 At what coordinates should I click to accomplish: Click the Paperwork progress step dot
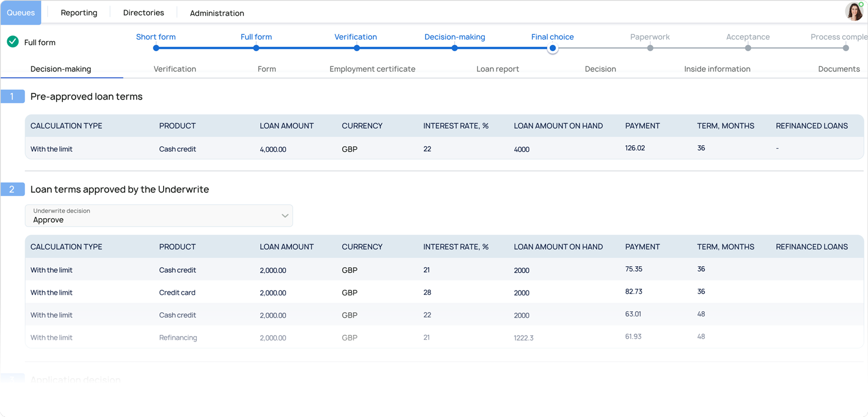[x=650, y=48]
